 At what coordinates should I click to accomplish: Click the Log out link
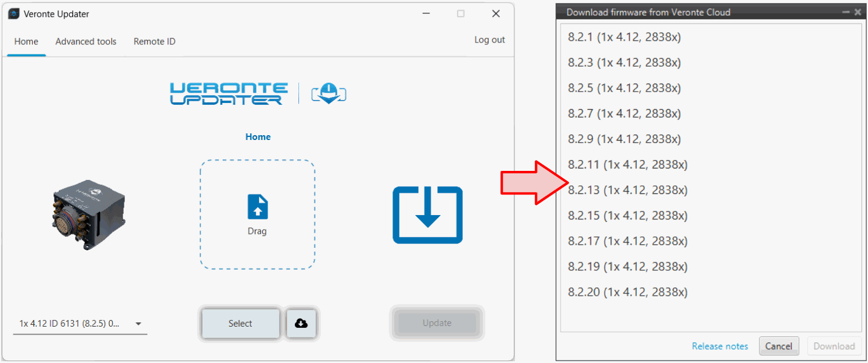(x=490, y=40)
